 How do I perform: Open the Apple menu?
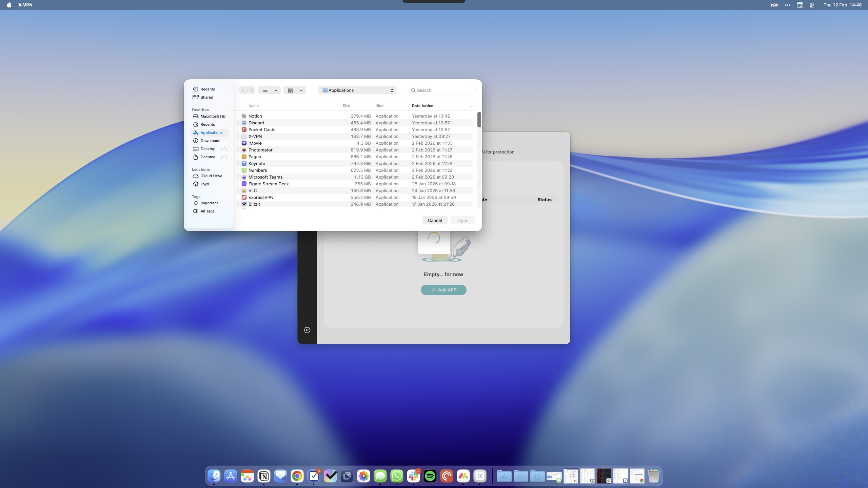9,5
